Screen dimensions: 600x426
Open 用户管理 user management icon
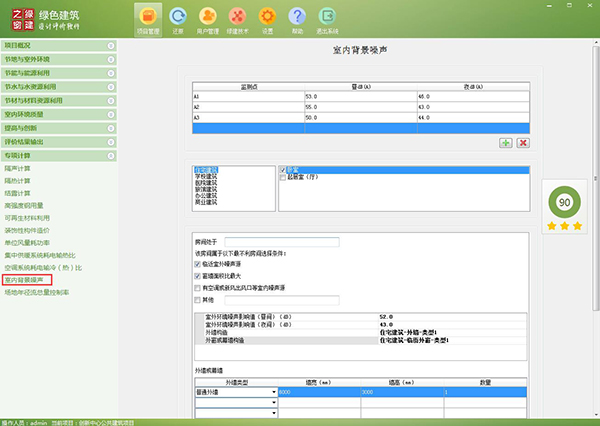coord(208,18)
